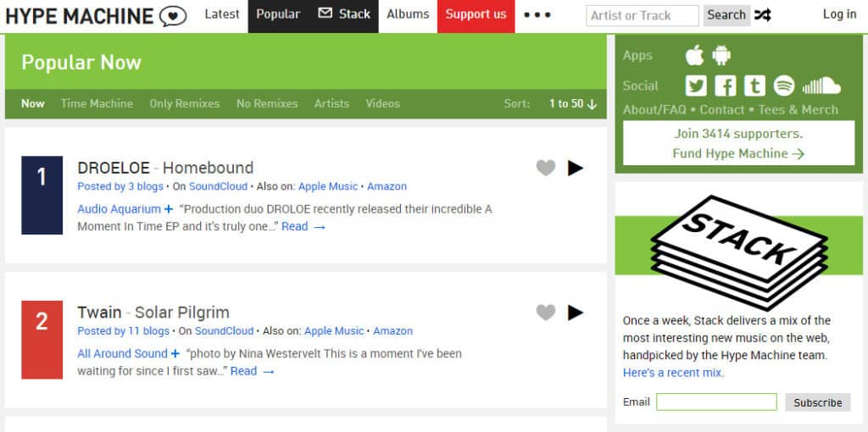Select the Time Machine filter

click(x=97, y=103)
